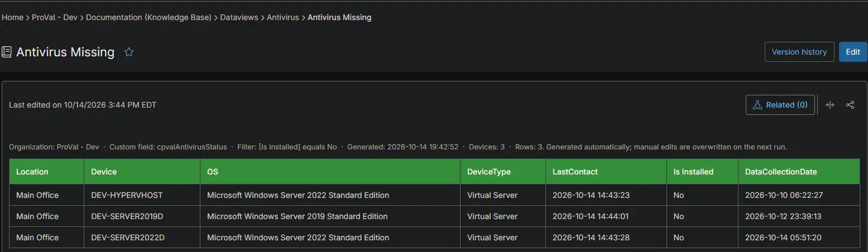Image resolution: width=868 pixels, height=252 pixels.
Task: Click the Location column header
Action: point(47,172)
